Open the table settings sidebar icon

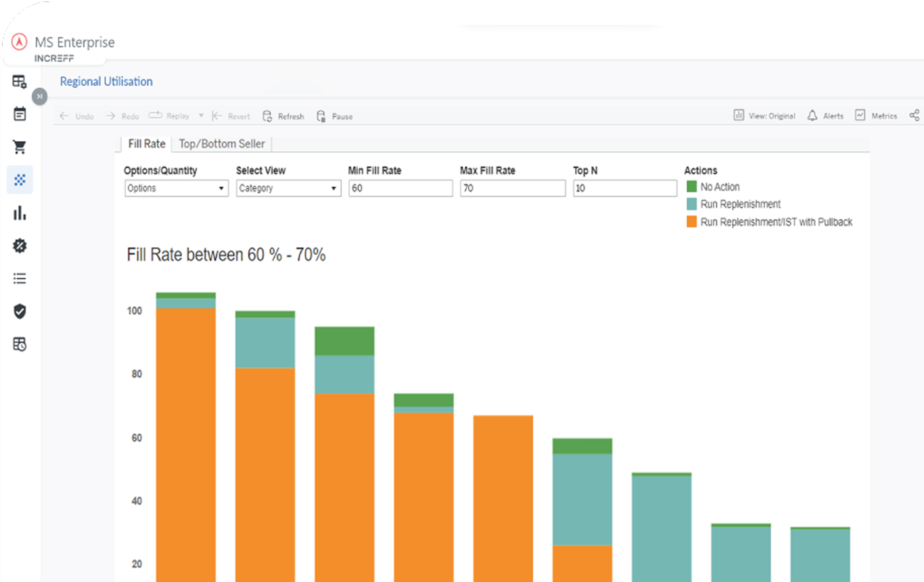[19, 81]
